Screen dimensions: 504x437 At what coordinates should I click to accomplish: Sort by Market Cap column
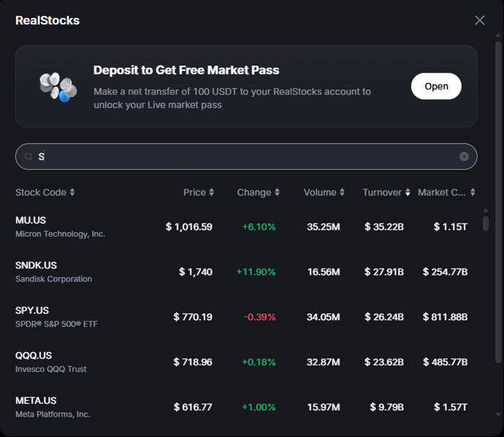click(446, 192)
